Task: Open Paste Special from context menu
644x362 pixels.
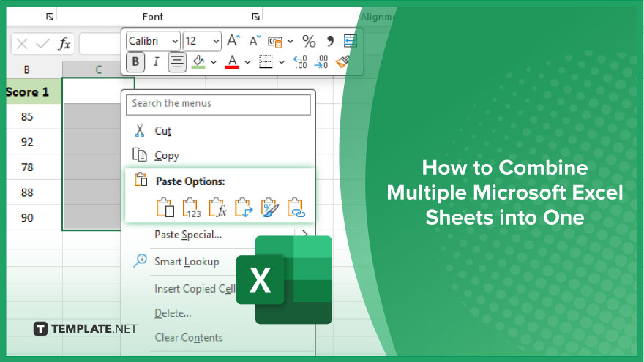Action: (x=188, y=235)
